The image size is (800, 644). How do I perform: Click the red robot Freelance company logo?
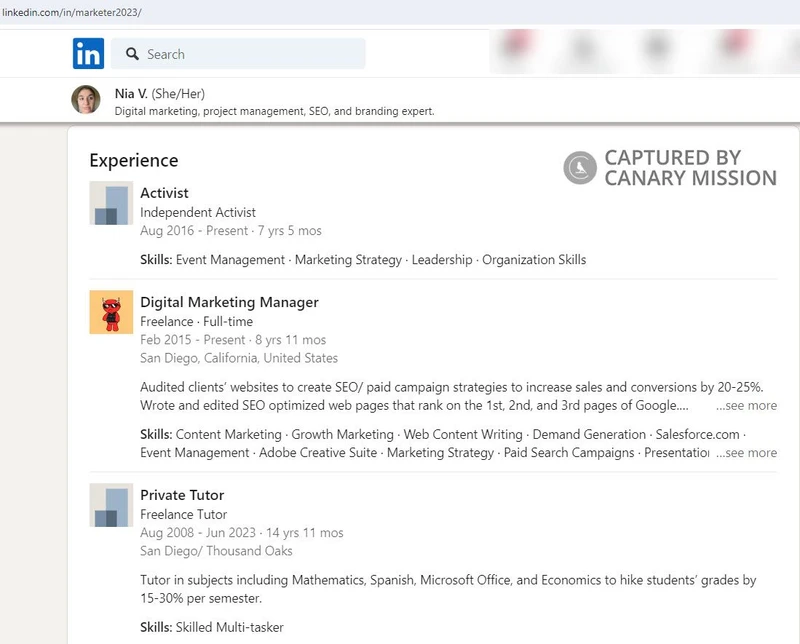click(x=111, y=312)
